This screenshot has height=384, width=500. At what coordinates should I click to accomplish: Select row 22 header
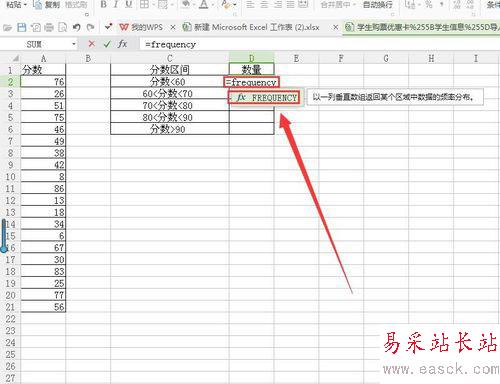10,319
